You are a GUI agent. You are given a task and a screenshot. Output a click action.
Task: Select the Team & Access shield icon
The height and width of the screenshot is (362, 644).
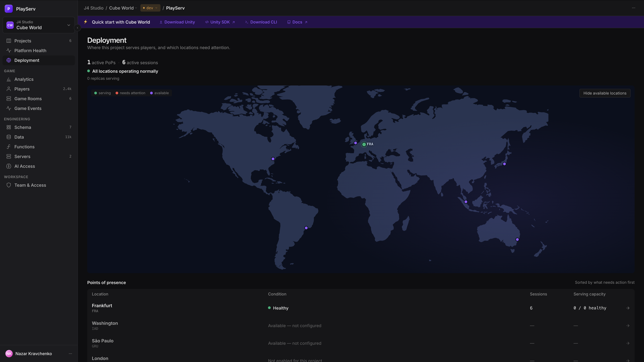coord(9,185)
